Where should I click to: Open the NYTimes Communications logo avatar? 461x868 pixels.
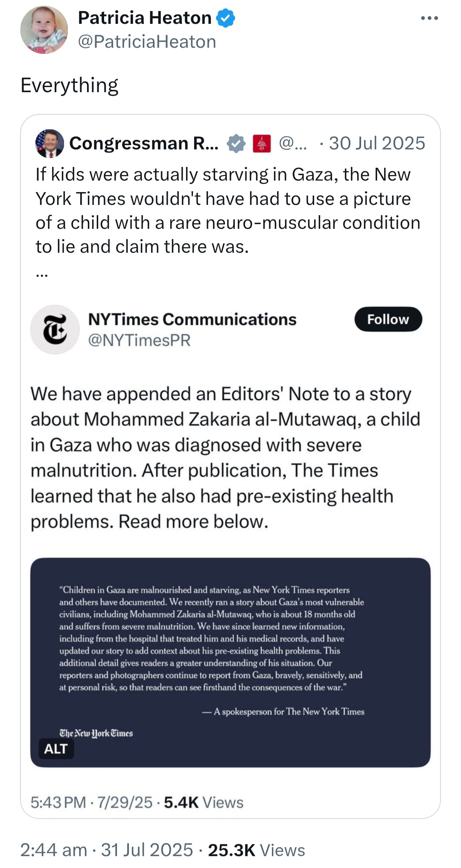[55, 330]
